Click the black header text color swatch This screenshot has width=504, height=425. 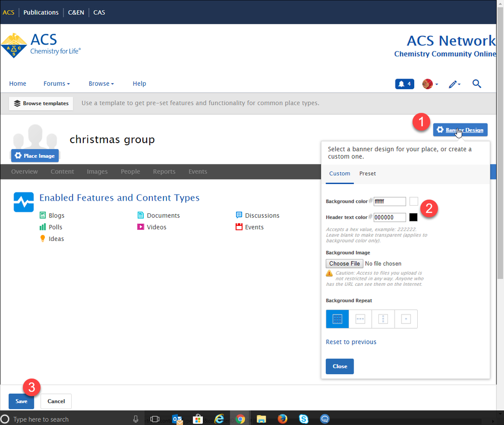(413, 217)
